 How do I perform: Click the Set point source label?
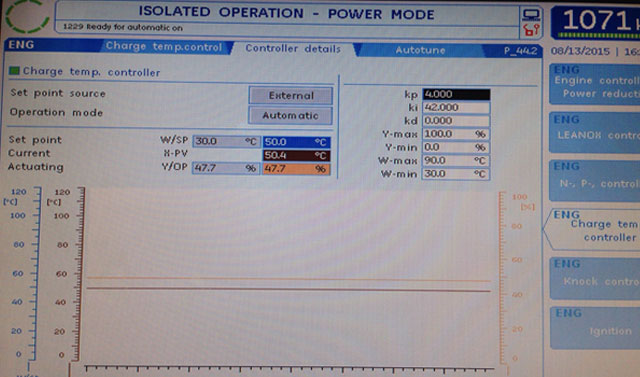click(58, 93)
